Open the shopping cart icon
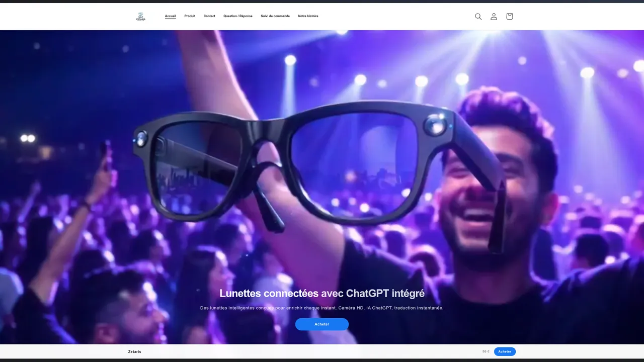Viewport: 644px width, 362px height. click(x=510, y=17)
